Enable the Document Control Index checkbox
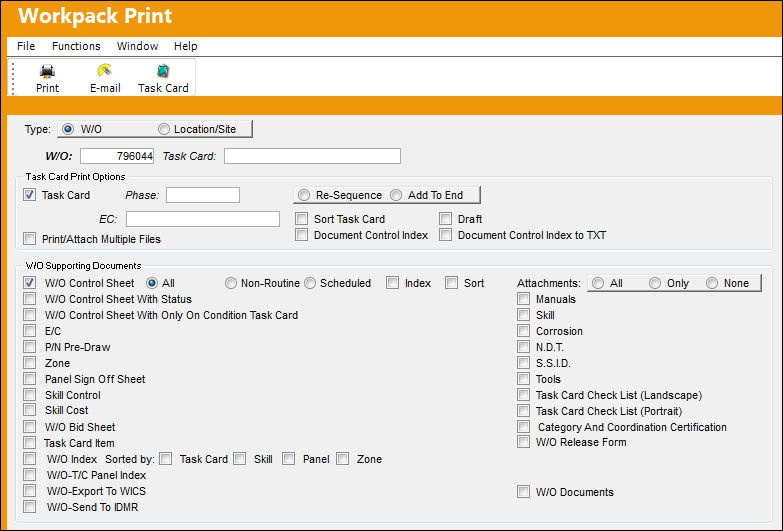 pyautogui.click(x=301, y=235)
